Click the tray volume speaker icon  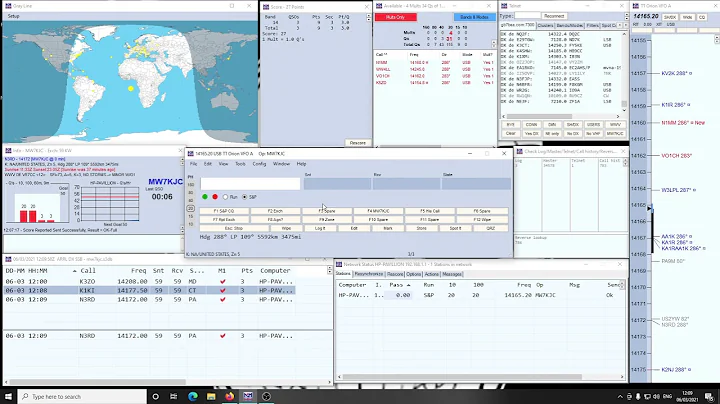pyautogui.click(x=656, y=397)
